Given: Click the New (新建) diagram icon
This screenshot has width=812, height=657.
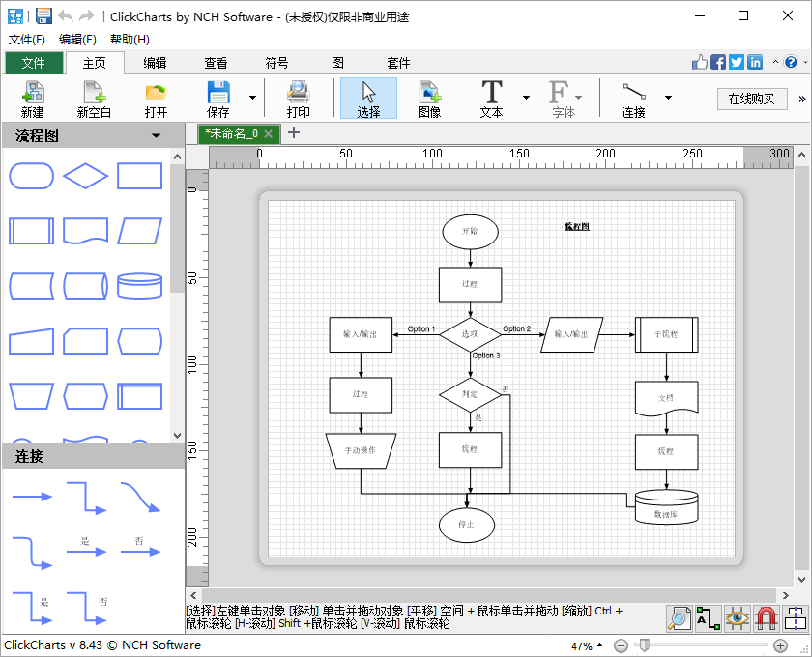Looking at the screenshot, I should pos(32,99).
